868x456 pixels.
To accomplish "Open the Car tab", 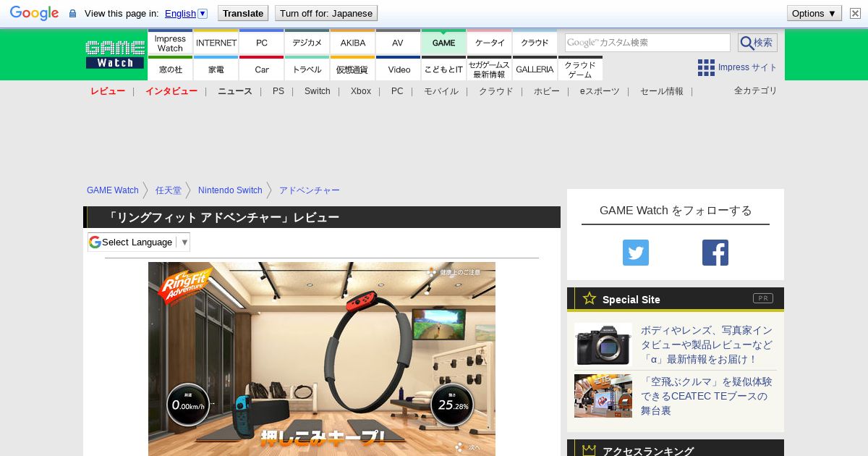I will point(262,69).
